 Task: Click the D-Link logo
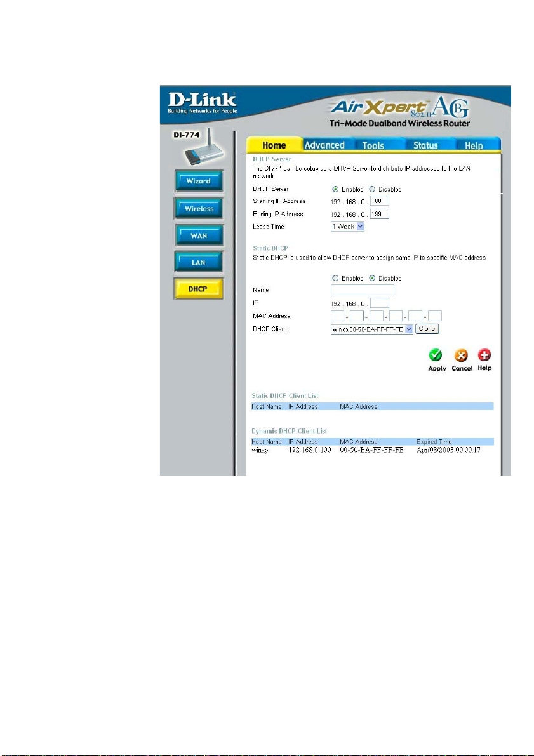(202, 103)
